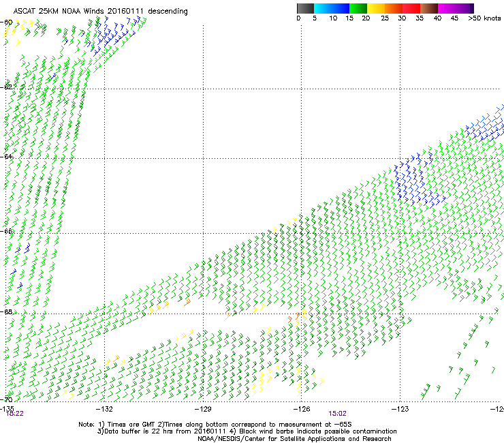Select the orange 25–30 knots legend segment

tap(394, 8)
